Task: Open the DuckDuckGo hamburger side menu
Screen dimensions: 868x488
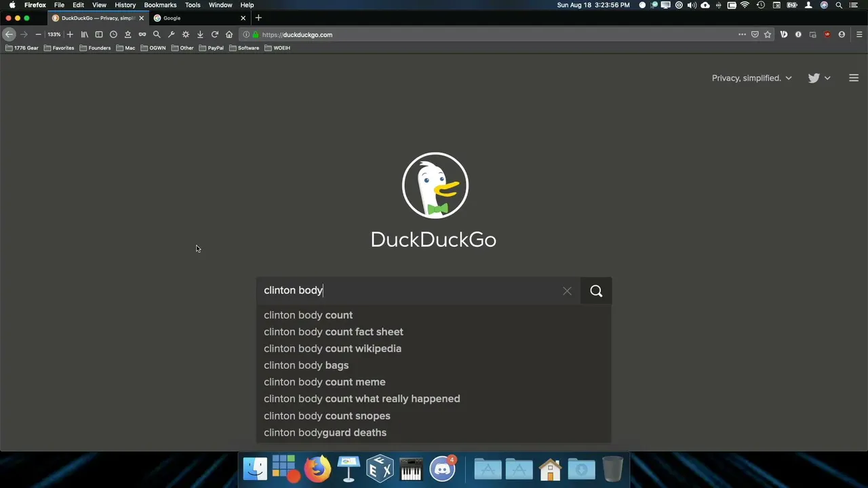Action: coord(854,78)
